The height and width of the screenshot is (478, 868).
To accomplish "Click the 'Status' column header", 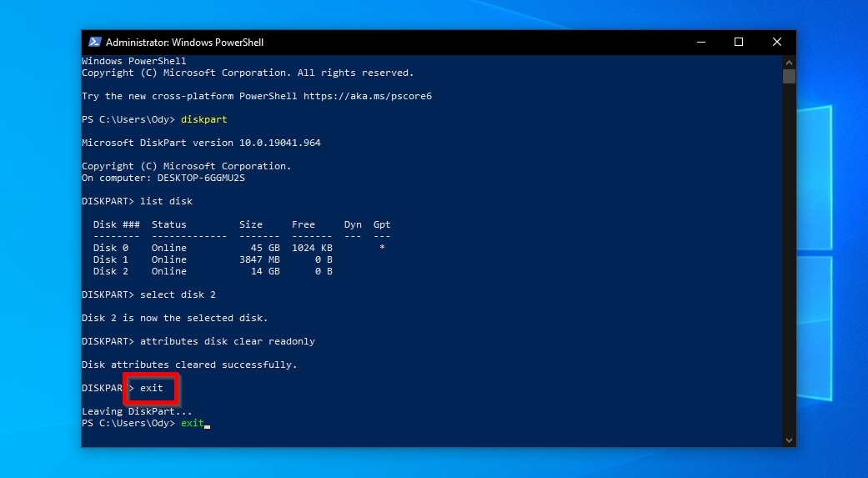I will [x=168, y=224].
